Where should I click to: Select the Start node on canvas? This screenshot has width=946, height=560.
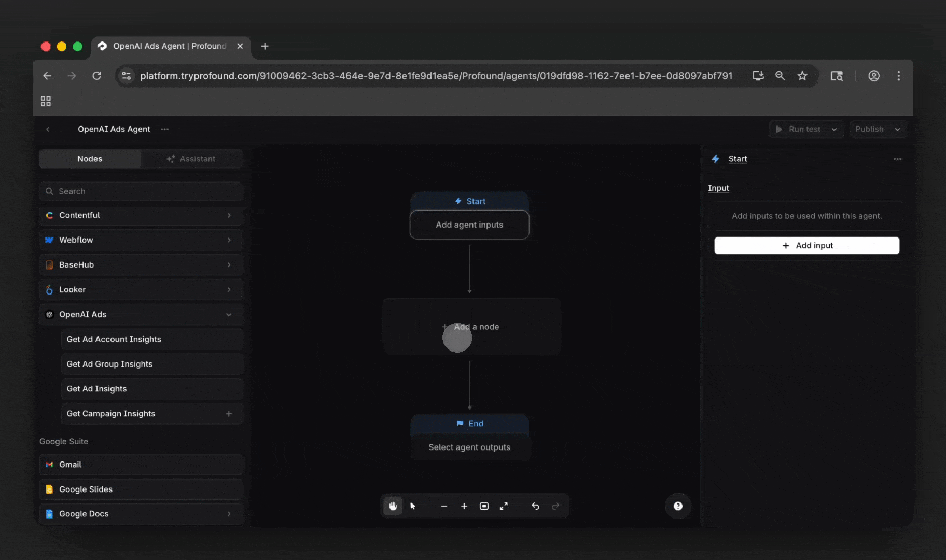[x=470, y=201]
